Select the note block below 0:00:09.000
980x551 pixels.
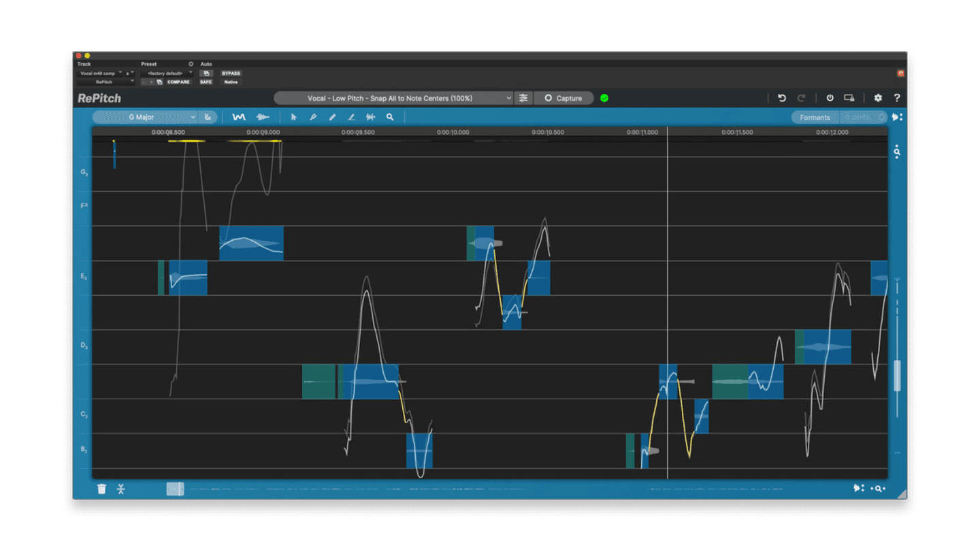coord(251,243)
